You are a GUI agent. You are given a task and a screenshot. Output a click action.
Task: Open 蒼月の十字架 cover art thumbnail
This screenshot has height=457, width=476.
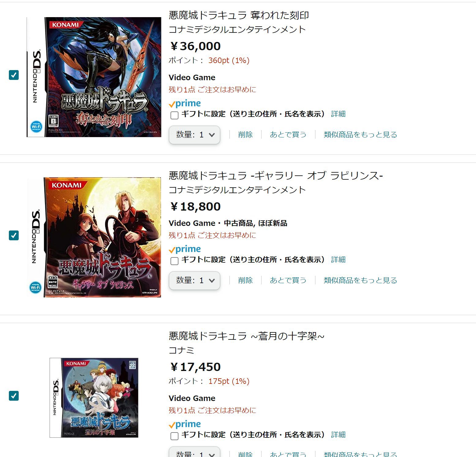[94, 398]
